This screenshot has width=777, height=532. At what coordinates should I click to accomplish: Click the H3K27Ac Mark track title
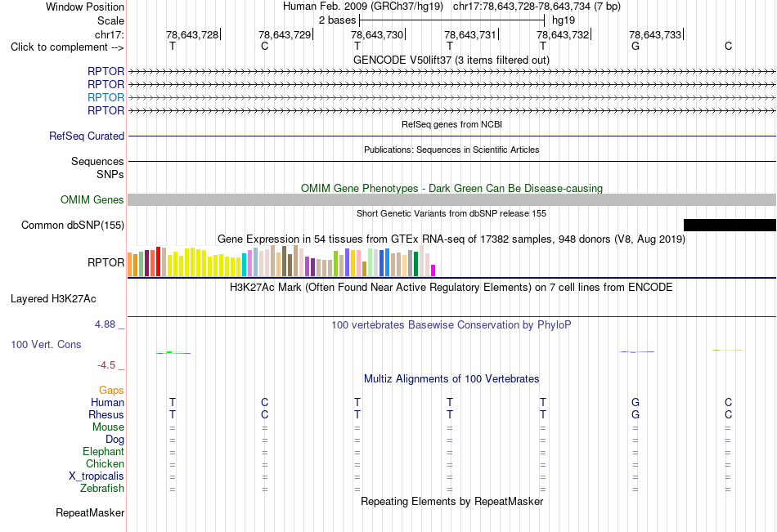pyautogui.click(x=451, y=288)
